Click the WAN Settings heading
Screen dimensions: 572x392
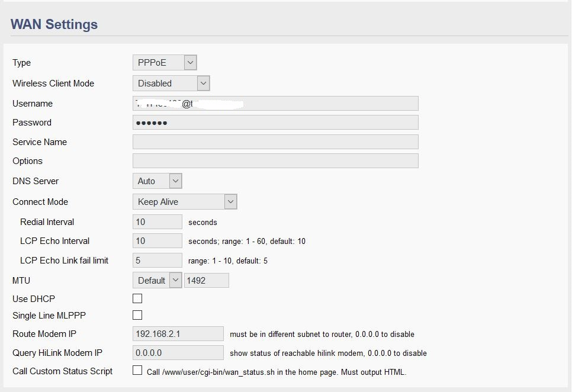54,24
